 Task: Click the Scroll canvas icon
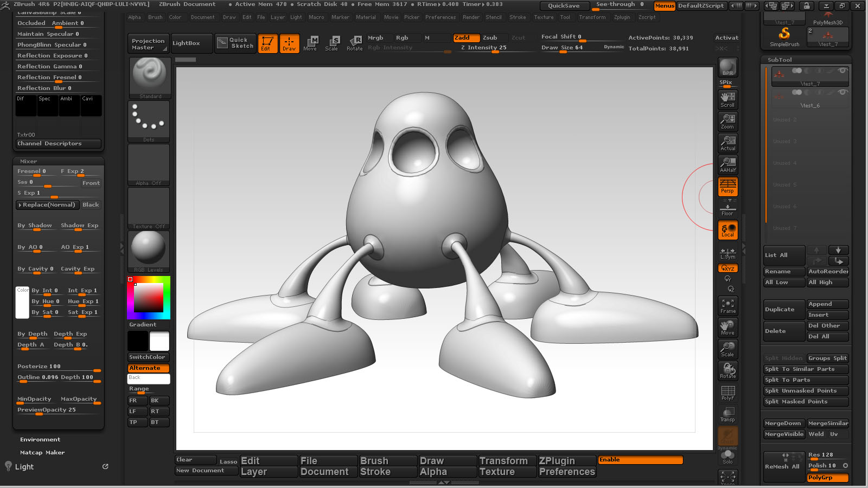[727, 99]
